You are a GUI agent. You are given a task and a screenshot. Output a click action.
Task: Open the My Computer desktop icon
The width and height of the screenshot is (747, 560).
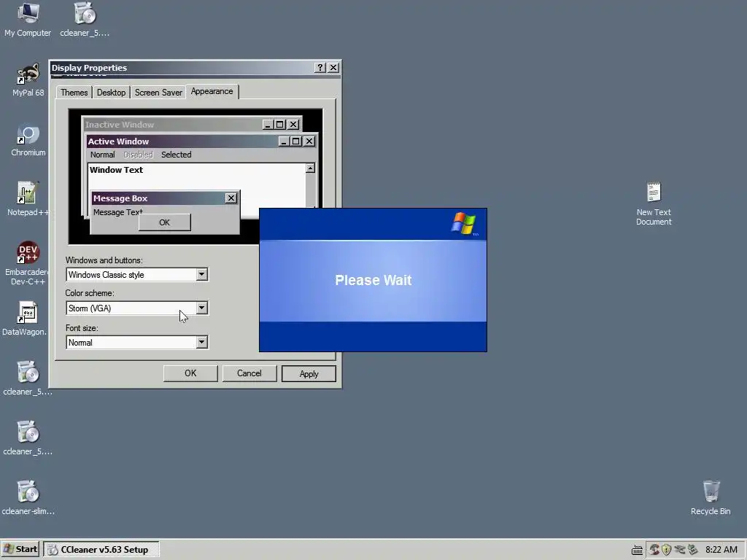click(x=28, y=19)
